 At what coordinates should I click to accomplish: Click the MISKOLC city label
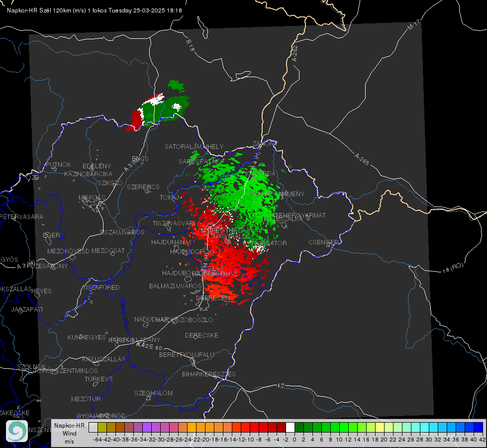tap(92, 198)
